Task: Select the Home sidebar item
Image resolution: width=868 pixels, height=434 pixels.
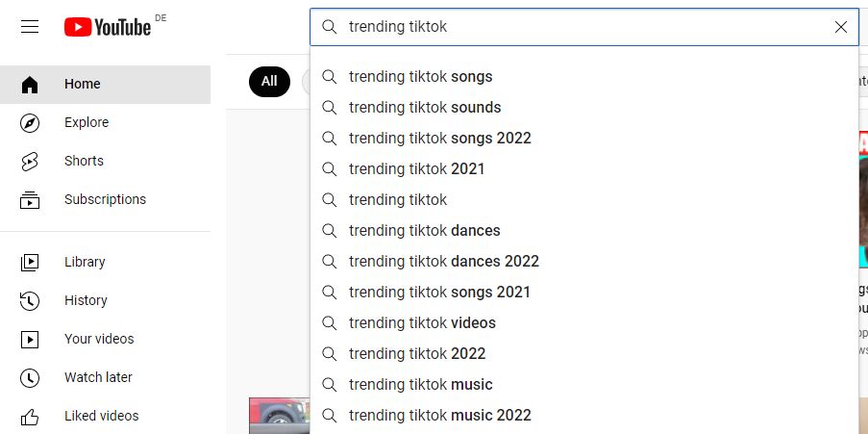Action: point(83,84)
